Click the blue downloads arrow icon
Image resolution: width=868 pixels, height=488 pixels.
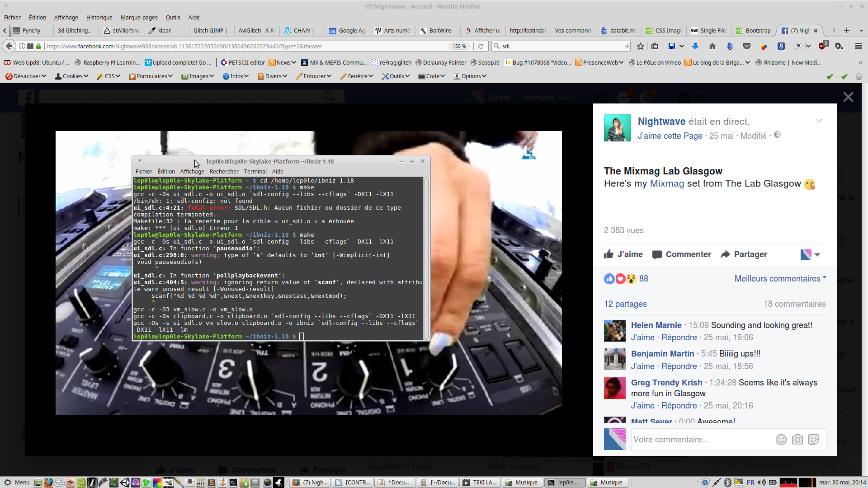[x=695, y=46]
